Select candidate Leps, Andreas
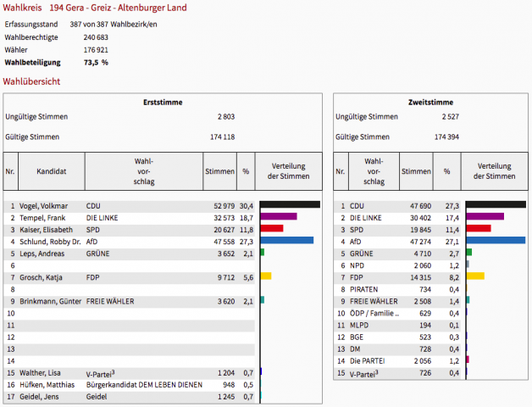The image size is (532, 407). 42,254
